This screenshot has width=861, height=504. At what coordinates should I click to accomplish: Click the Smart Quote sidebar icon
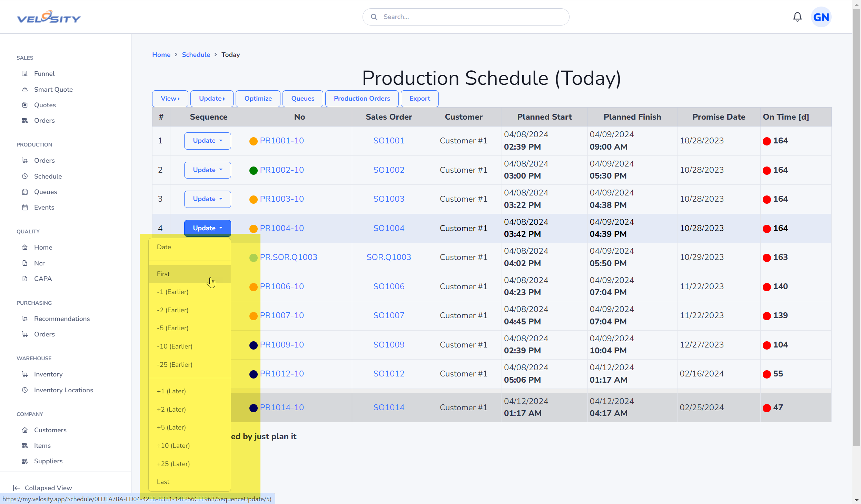point(25,89)
